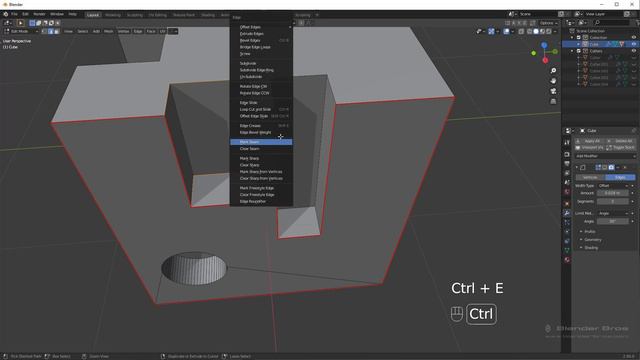Open the Render menu
This screenshot has height=360, width=640.
click(x=39, y=14)
